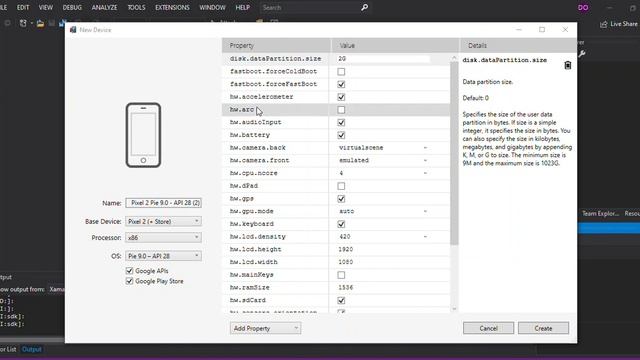The width and height of the screenshot is (640, 360).
Task: Click the Live Share icon in Visual Studio
Action: tap(603, 24)
